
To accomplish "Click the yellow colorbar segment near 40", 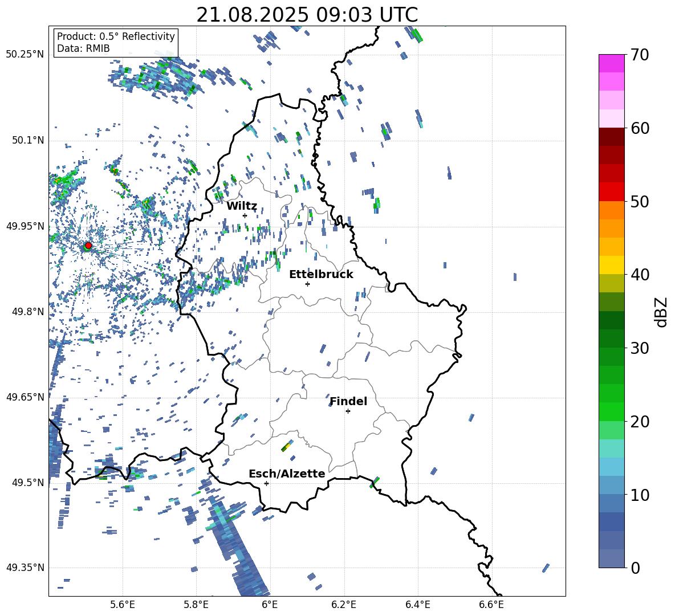I will coord(612,265).
